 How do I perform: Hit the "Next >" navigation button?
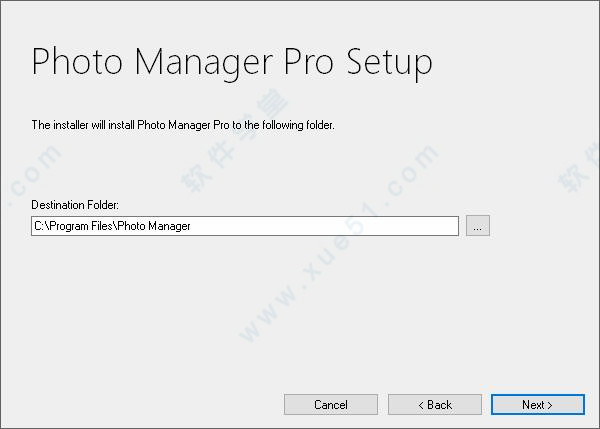537,405
